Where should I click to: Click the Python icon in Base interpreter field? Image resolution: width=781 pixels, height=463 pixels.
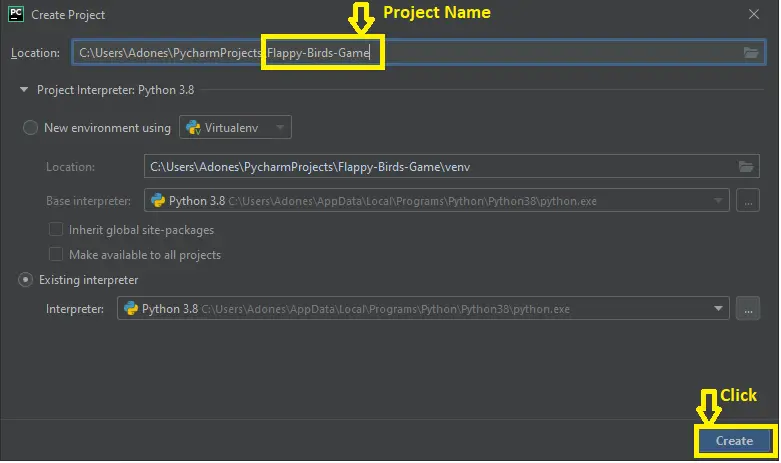coord(158,200)
